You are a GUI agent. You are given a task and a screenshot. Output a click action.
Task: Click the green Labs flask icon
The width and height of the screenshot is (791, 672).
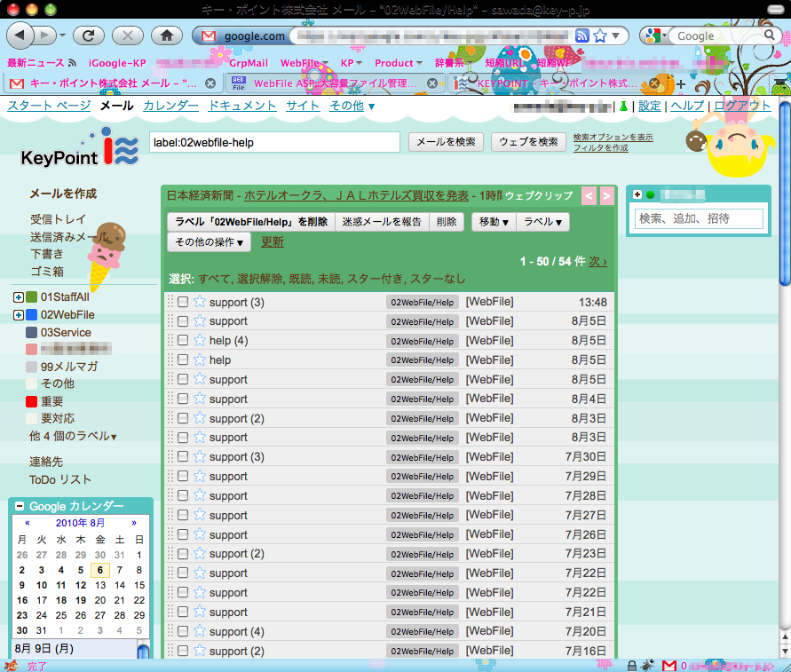pyautogui.click(x=623, y=106)
